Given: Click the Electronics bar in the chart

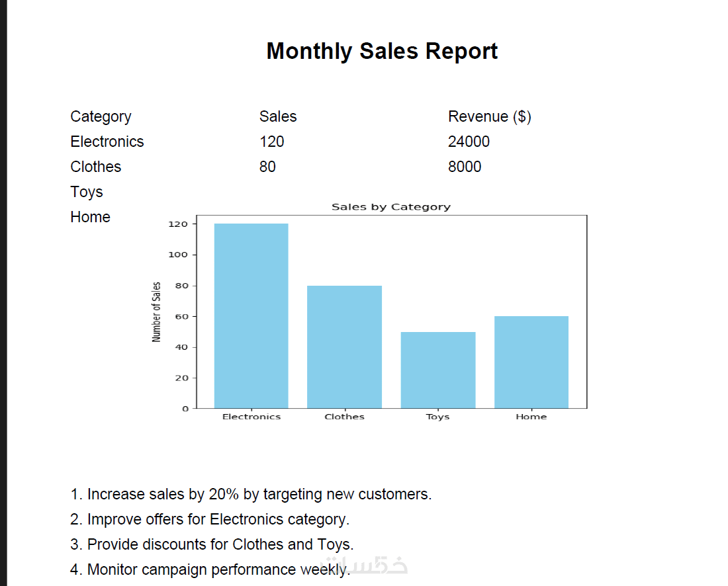Looking at the screenshot, I should point(251,316).
